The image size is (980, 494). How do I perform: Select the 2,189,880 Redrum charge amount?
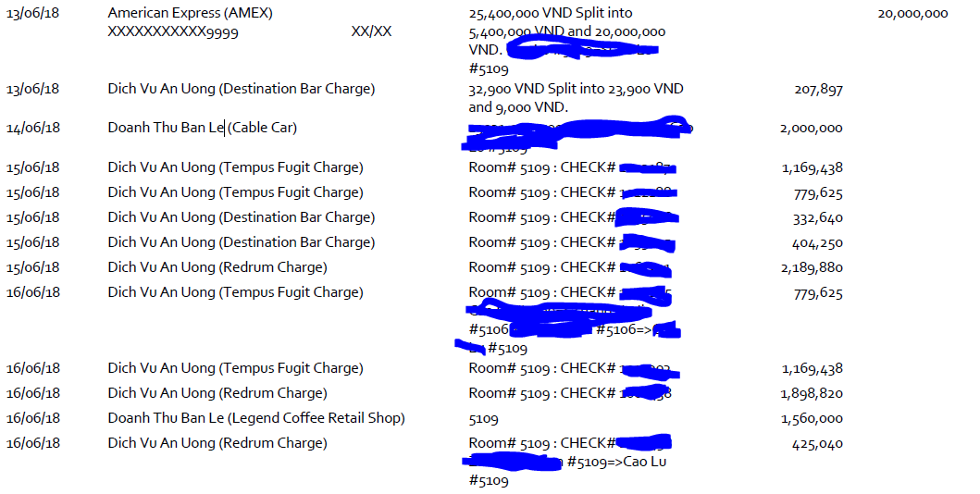click(812, 268)
